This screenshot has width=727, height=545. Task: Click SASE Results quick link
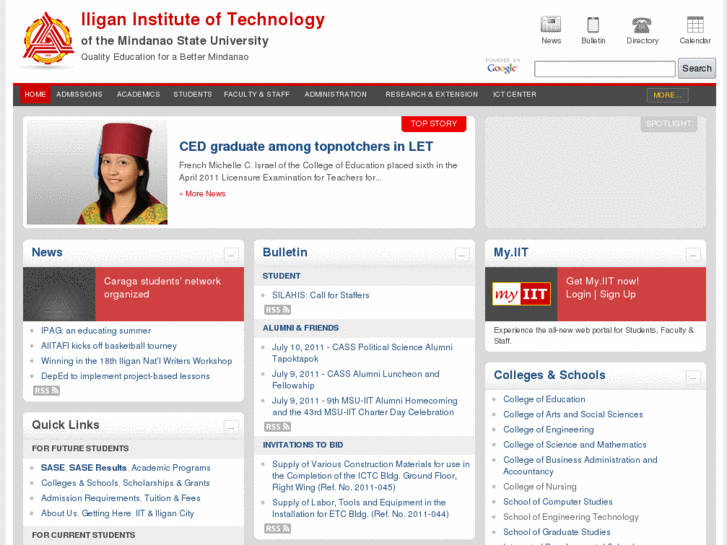pos(98,468)
